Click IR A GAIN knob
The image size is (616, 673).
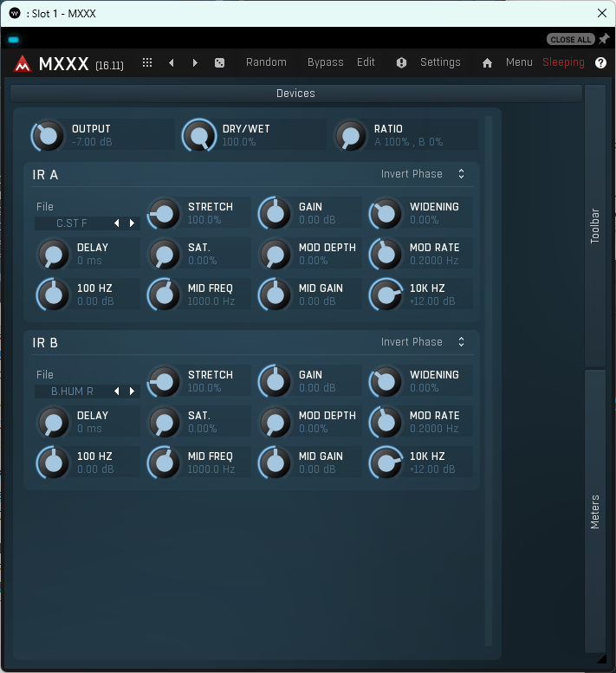[275, 213]
